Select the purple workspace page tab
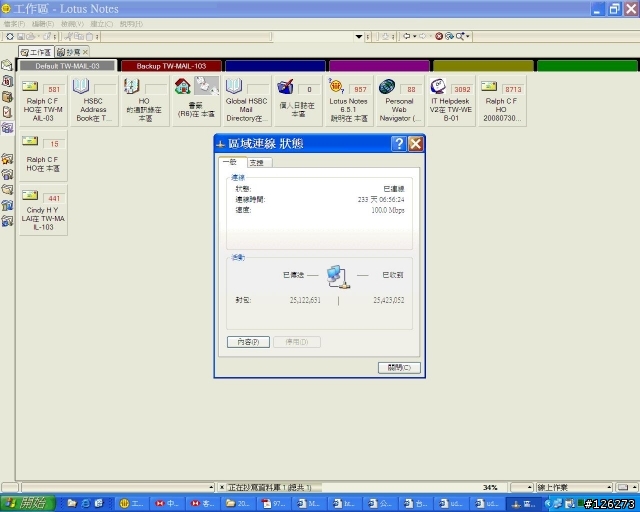 [380, 66]
